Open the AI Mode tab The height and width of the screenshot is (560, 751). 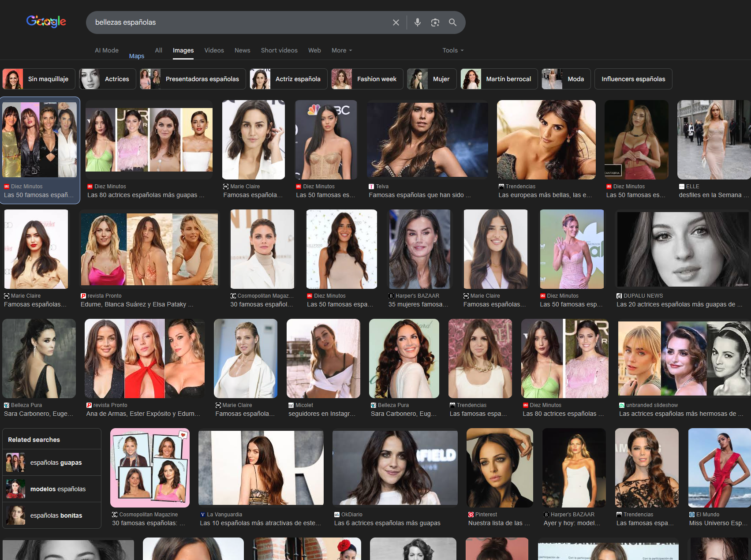pos(107,50)
